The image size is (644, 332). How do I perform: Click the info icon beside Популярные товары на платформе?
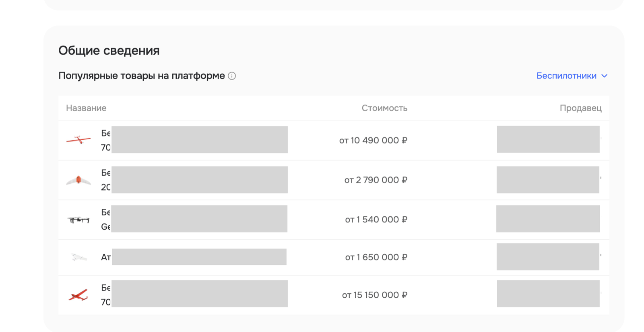[232, 76]
